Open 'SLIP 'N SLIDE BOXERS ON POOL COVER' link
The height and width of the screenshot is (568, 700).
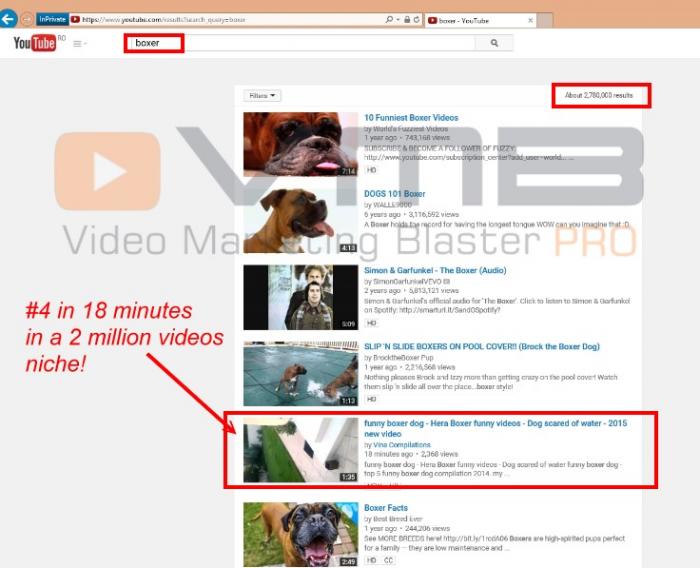point(482,347)
